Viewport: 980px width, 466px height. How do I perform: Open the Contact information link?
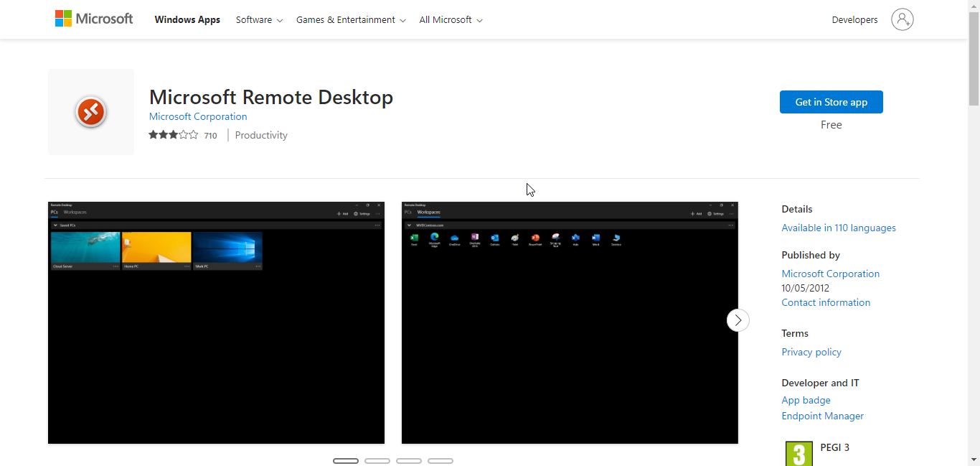click(x=826, y=302)
